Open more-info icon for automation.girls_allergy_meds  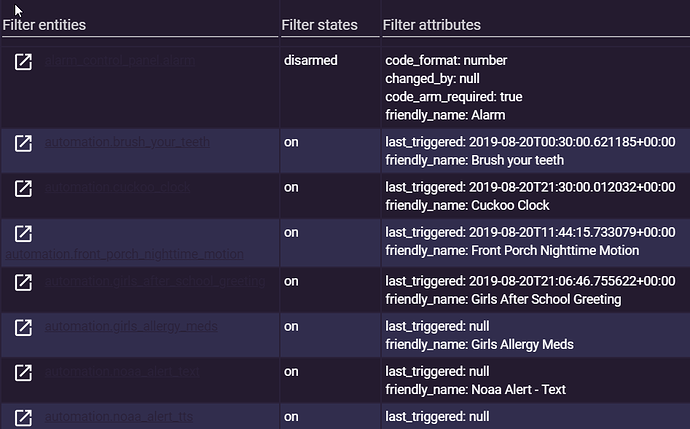[x=23, y=328]
